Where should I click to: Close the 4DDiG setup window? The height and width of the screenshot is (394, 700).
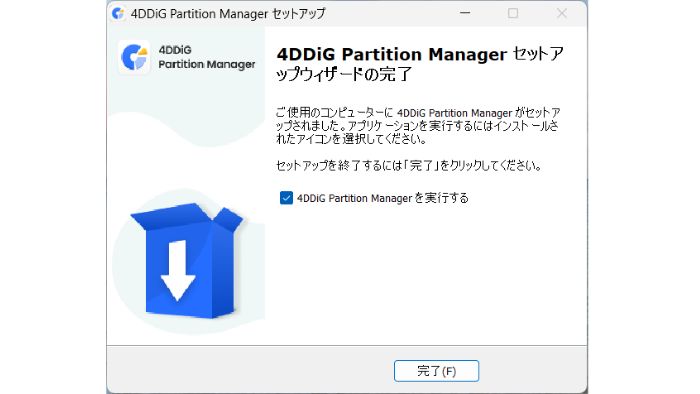[562, 13]
